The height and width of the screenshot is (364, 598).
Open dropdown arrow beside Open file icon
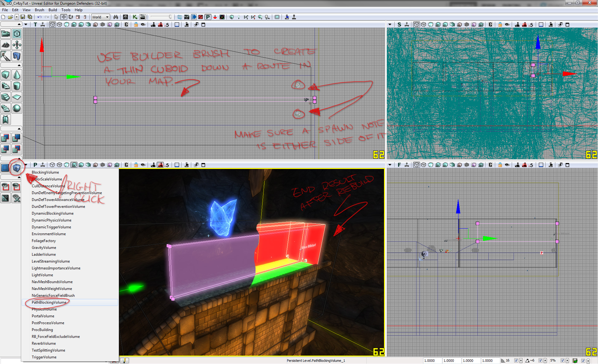click(x=17, y=17)
